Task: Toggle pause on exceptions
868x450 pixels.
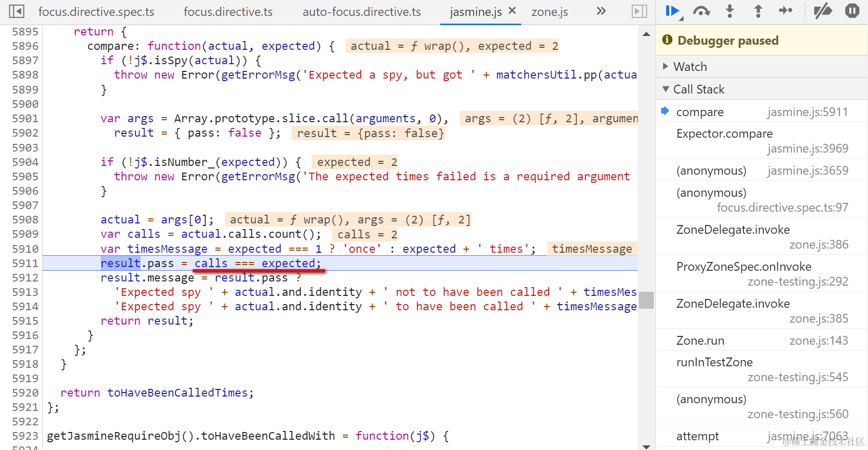Action: (x=852, y=11)
